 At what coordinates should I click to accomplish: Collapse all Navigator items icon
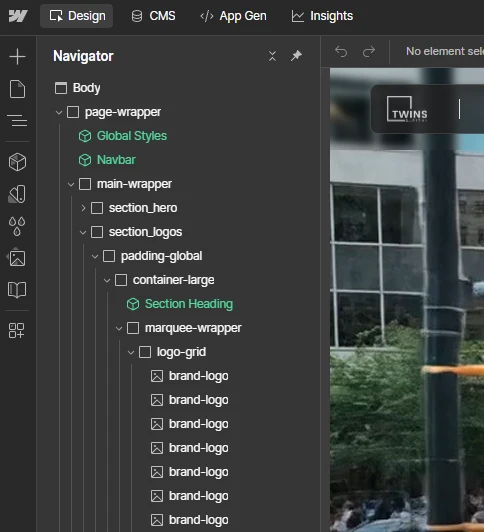click(272, 56)
